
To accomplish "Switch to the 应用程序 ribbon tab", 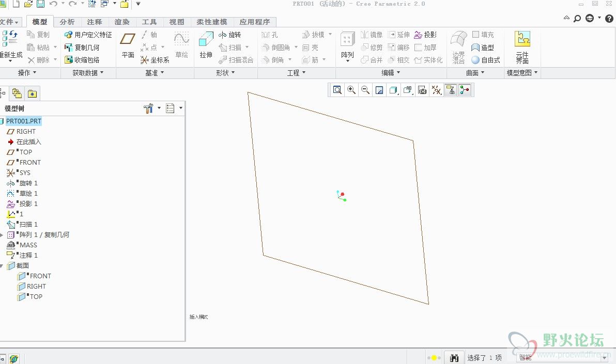I will pyautogui.click(x=255, y=22).
